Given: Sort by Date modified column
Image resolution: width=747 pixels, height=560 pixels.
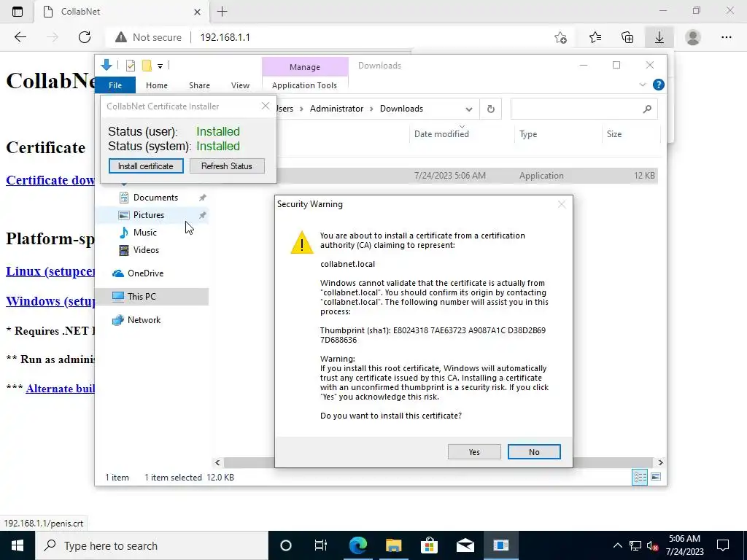Looking at the screenshot, I should pyautogui.click(x=441, y=134).
